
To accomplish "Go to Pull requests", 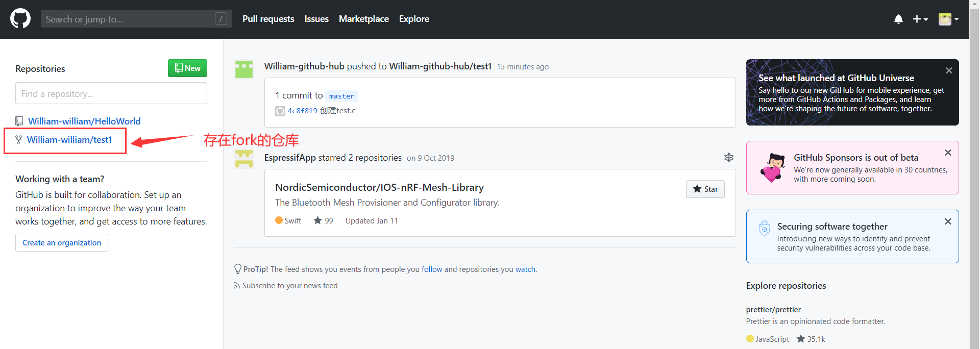I will click(x=268, y=19).
